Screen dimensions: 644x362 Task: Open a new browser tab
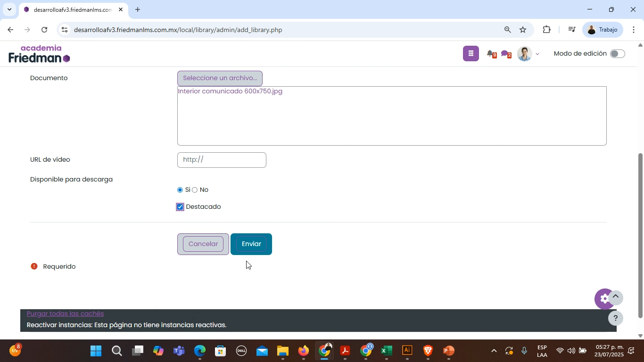coord(137,9)
